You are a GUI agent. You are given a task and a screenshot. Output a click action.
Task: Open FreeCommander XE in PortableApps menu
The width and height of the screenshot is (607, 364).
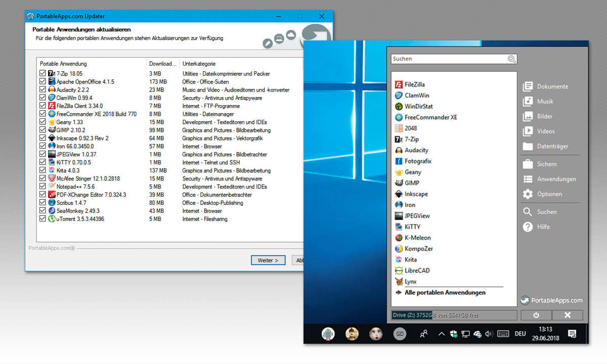click(x=425, y=117)
